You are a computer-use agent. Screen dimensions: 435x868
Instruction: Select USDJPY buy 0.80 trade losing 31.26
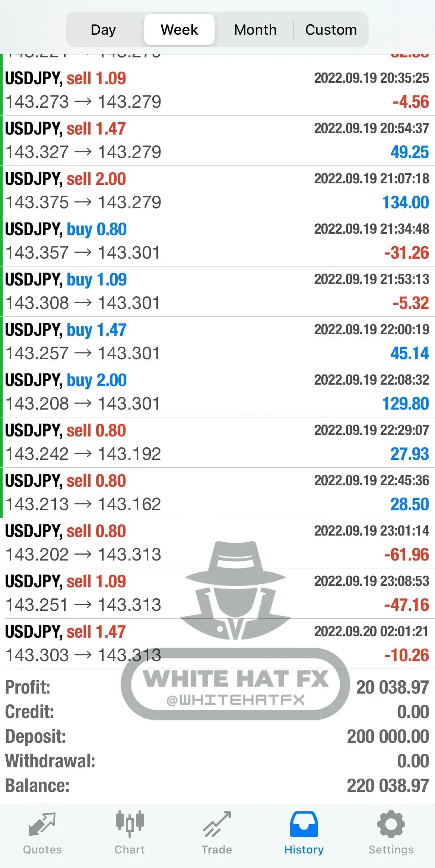coord(217,241)
